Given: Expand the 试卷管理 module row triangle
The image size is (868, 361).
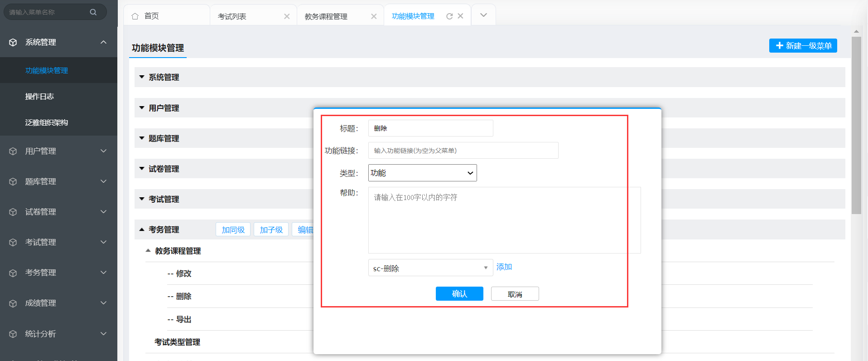Looking at the screenshot, I should (x=142, y=169).
